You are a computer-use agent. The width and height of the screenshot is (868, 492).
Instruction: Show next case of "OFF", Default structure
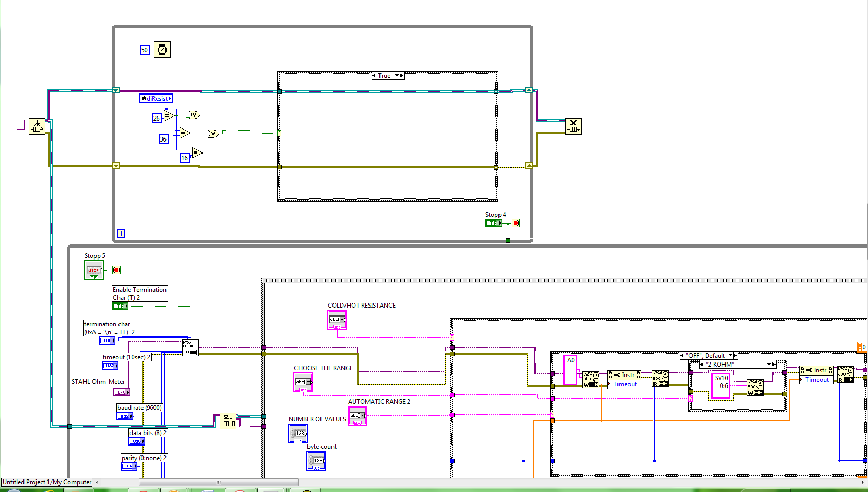pos(735,356)
